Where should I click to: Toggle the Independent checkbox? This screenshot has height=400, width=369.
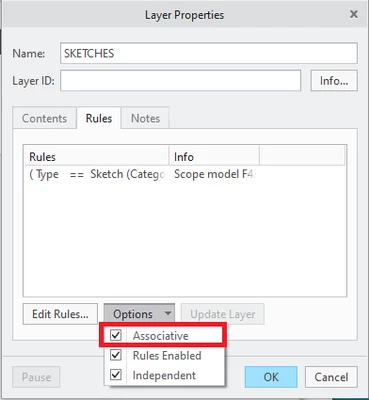(116, 375)
